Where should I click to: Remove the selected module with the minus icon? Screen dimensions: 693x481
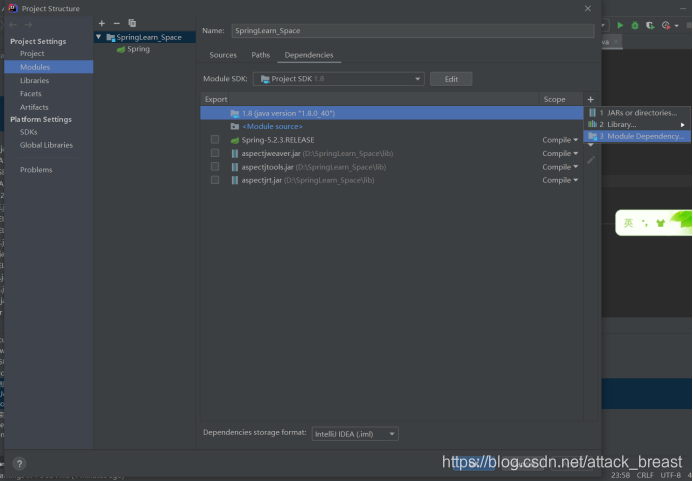point(117,23)
